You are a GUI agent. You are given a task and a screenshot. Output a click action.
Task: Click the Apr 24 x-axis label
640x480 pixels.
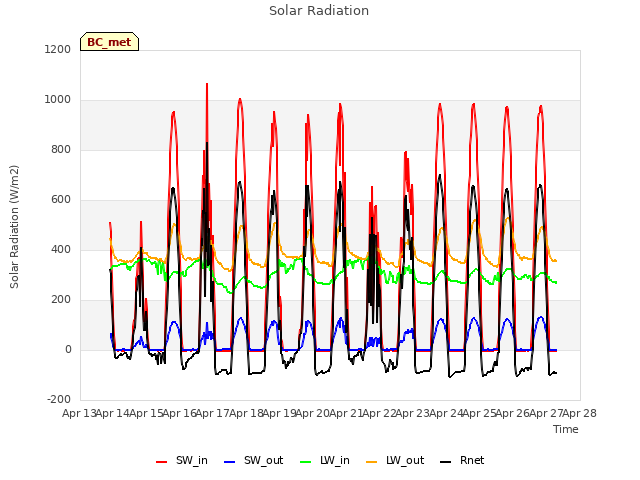(x=446, y=413)
